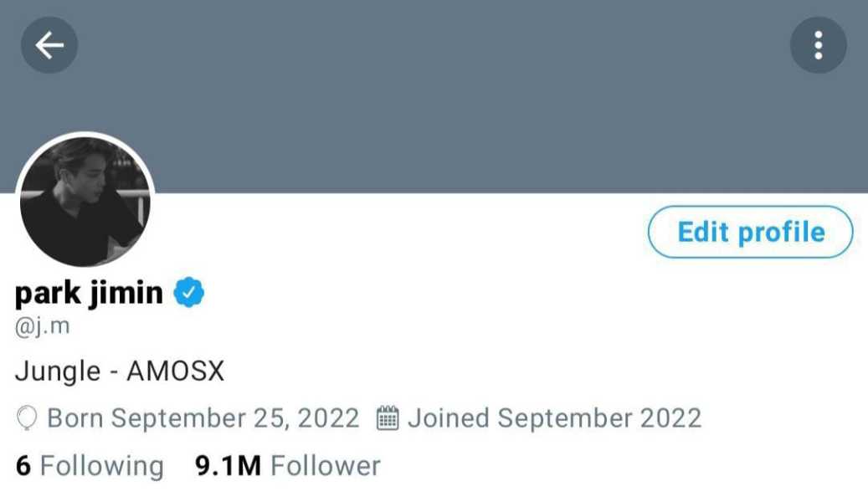Click the dash between Jungle and AMOSX
868x502 pixels.
114,373
